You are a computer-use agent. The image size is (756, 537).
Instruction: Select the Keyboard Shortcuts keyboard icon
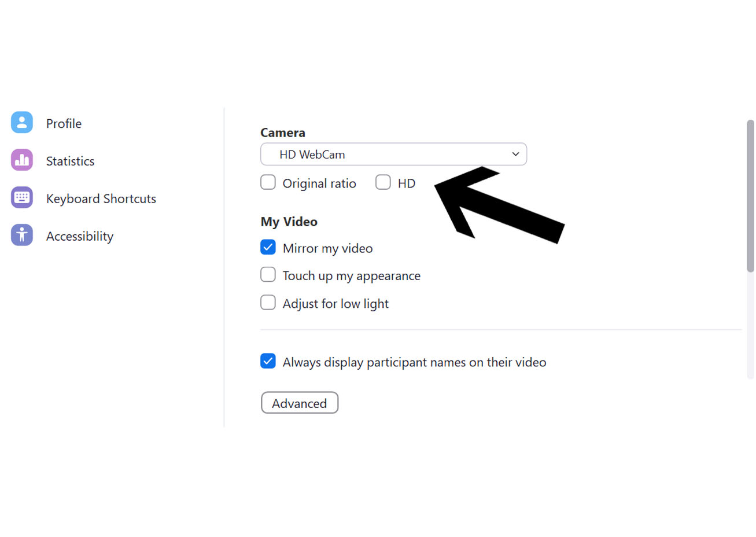22,198
